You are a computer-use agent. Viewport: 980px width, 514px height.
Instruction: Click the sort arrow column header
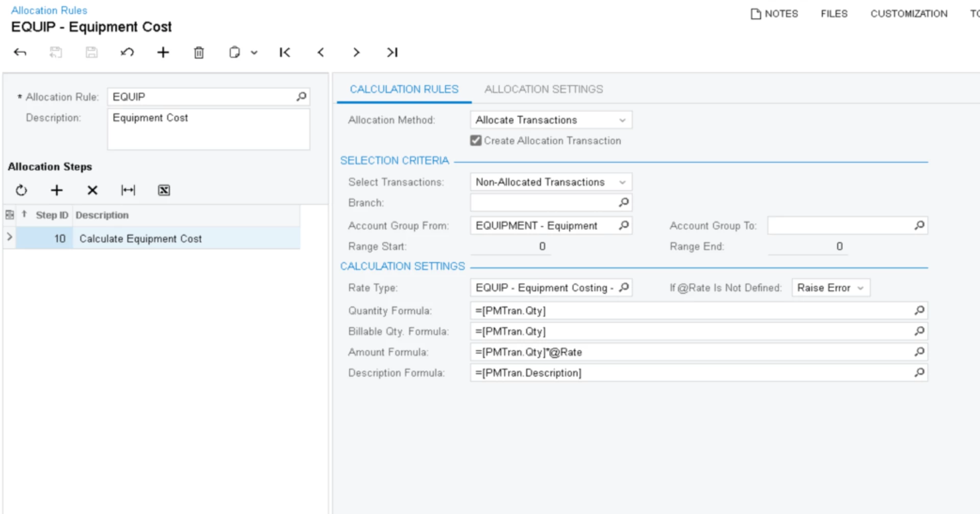(24, 215)
